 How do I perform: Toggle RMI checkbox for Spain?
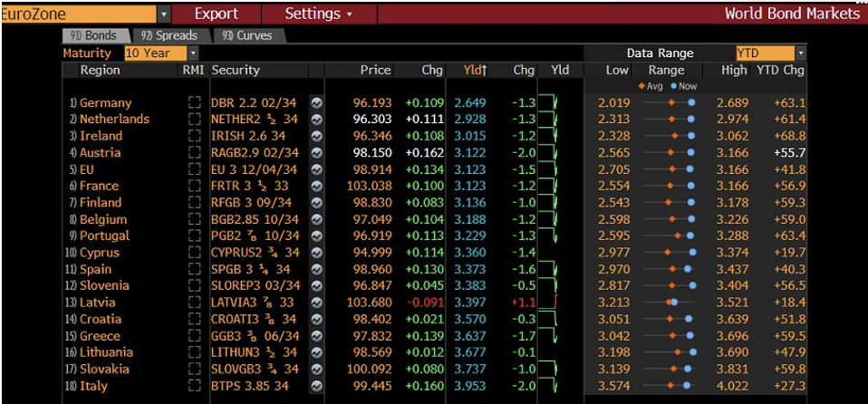coord(194,270)
